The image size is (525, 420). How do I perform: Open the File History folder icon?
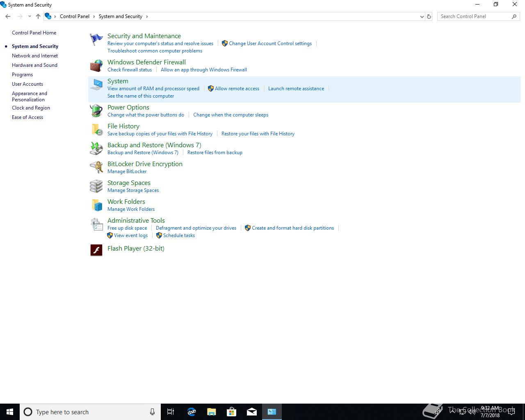coord(96,130)
